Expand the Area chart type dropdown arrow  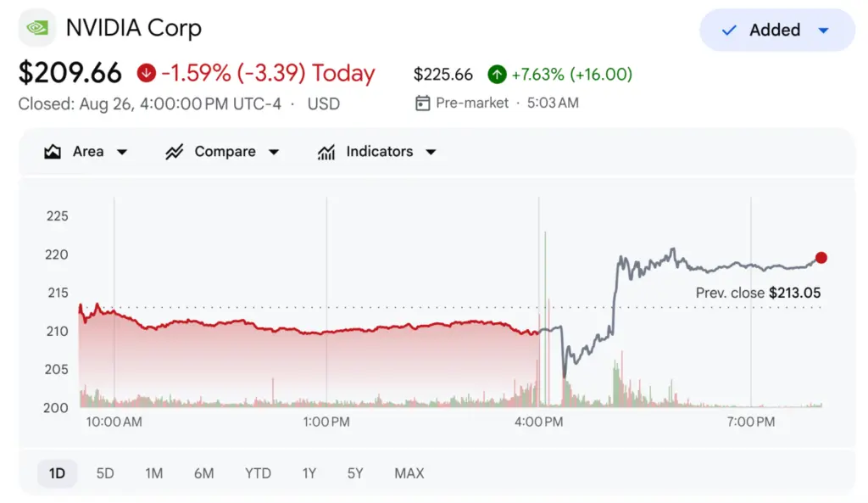click(x=122, y=152)
